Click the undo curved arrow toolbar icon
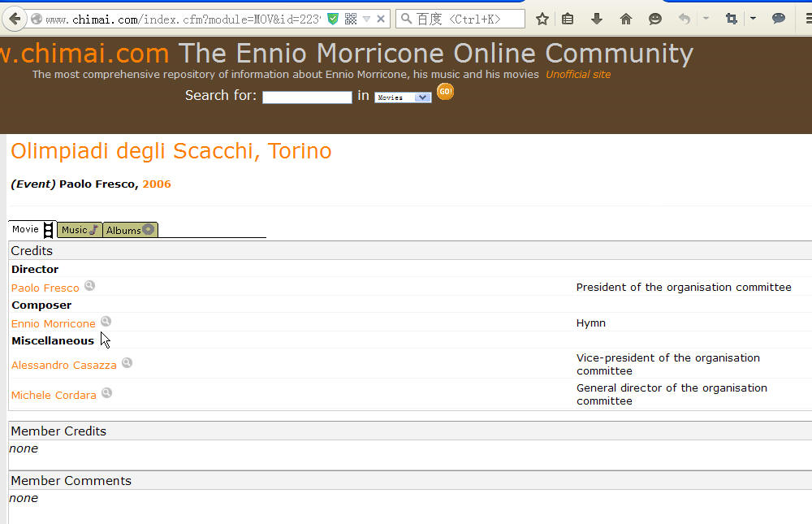Viewport: 812px width, 524px height. [685, 19]
